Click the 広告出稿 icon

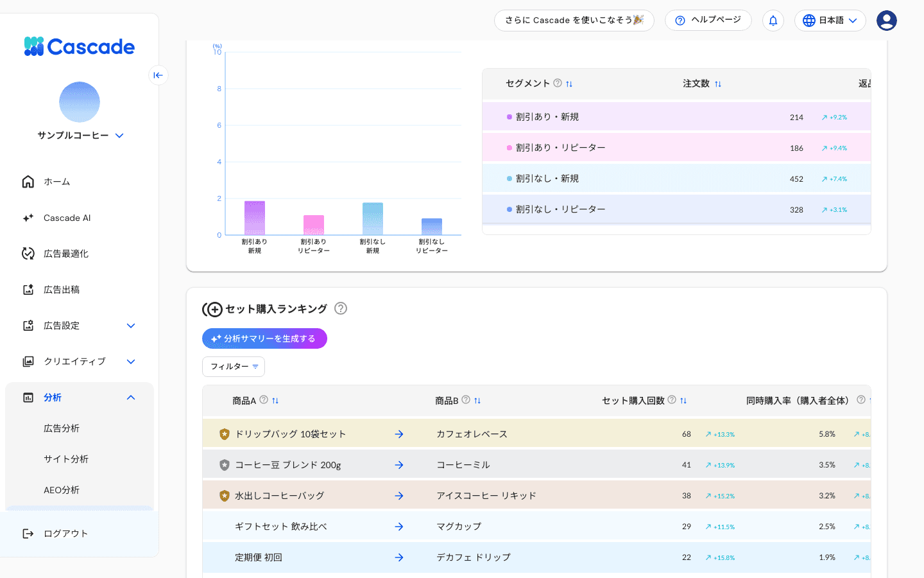click(x=28, y=290)
